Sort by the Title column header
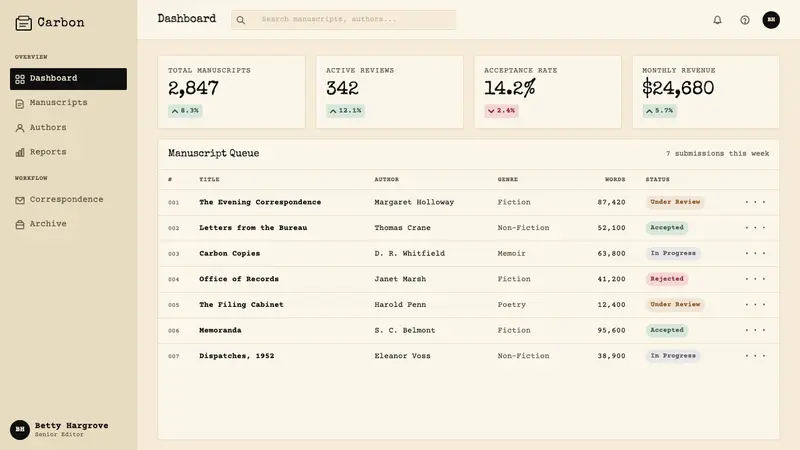 click(x=209, y=180)
